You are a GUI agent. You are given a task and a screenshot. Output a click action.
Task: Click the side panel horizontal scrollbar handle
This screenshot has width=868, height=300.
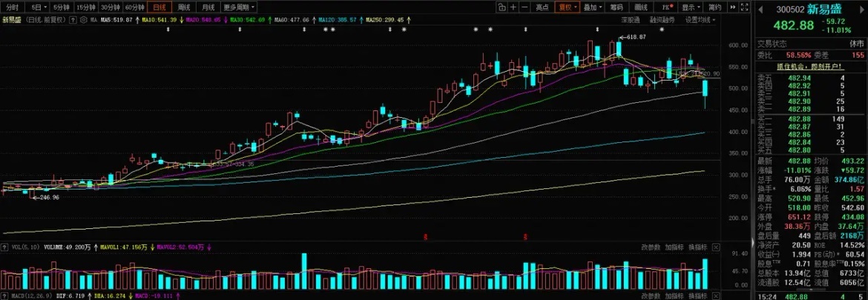click(x=810, y=289)
